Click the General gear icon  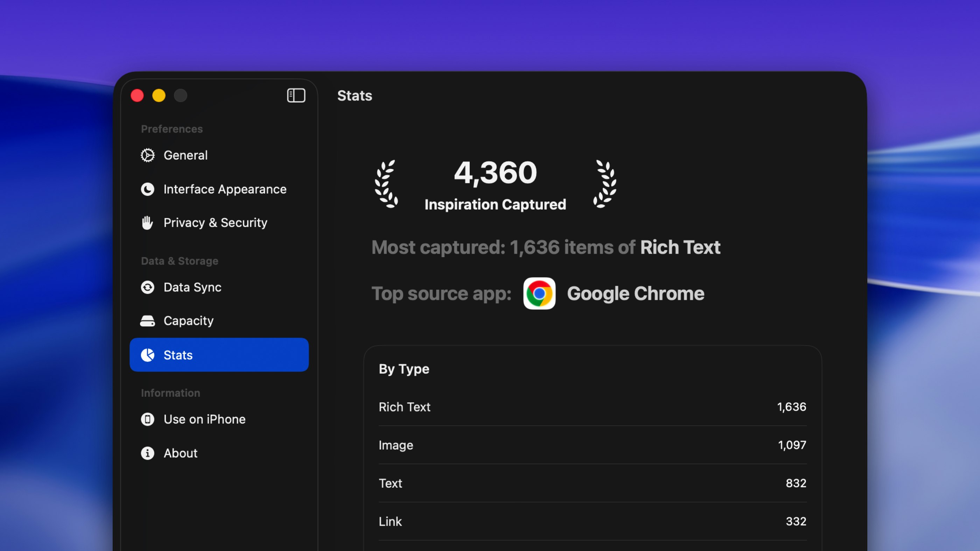point(148,155)
